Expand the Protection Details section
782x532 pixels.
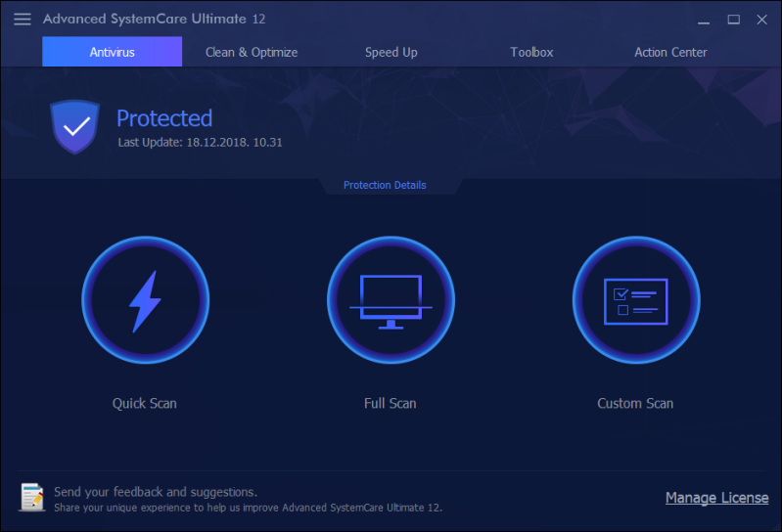click(385, 185)
